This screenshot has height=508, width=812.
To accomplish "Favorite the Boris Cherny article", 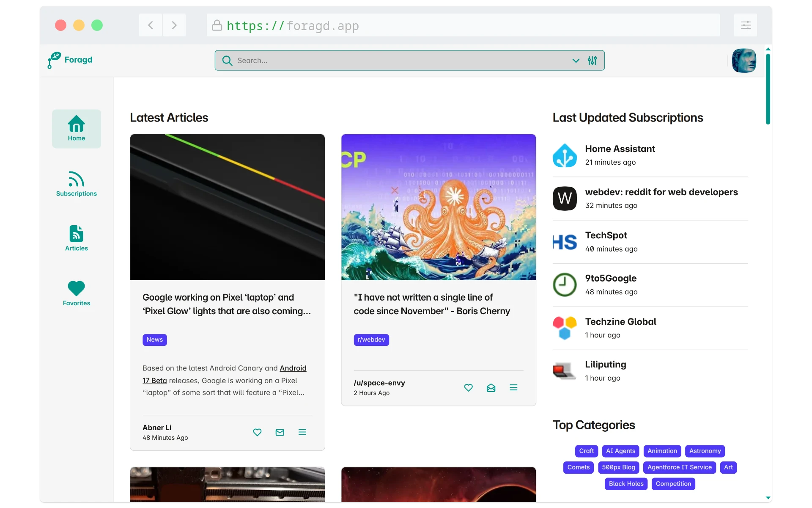I will (x=469, y=388).
